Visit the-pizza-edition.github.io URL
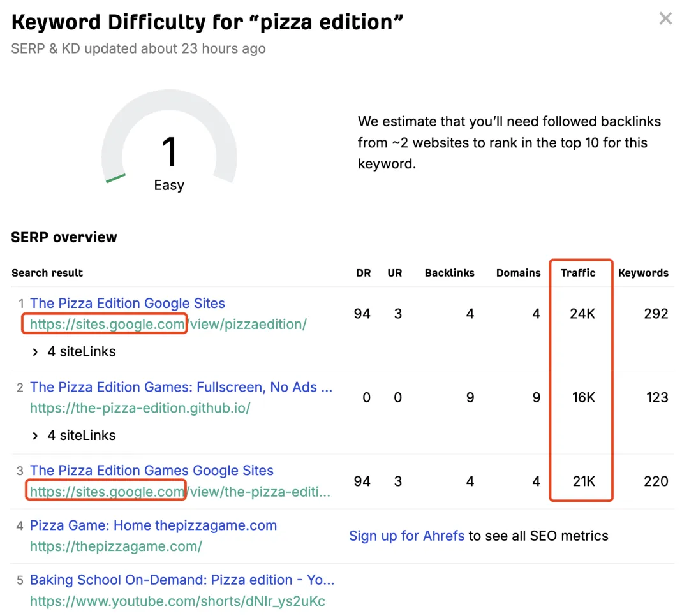Viewport: 689px width, 616px height. [x=140, y=407]
